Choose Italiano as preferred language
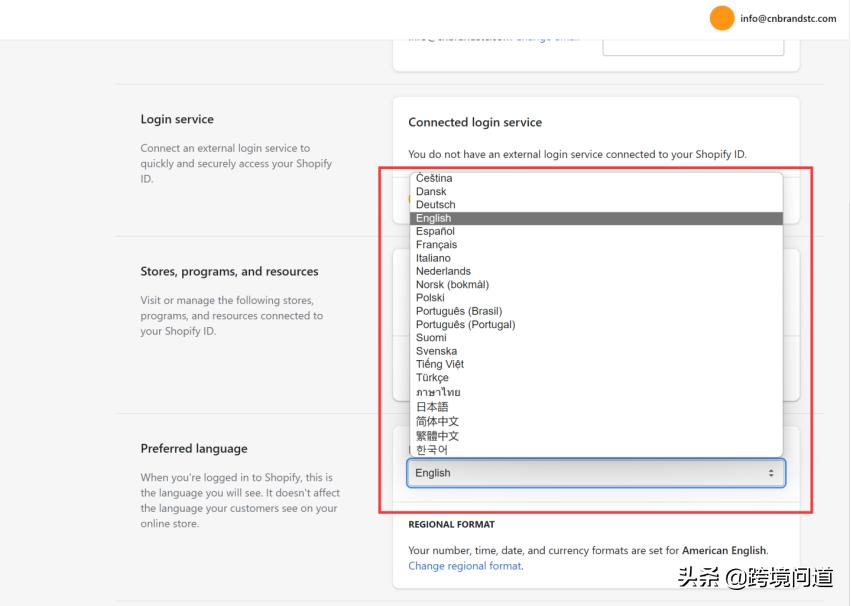Viewport: 851px width, 606px height. coord(433,258)
